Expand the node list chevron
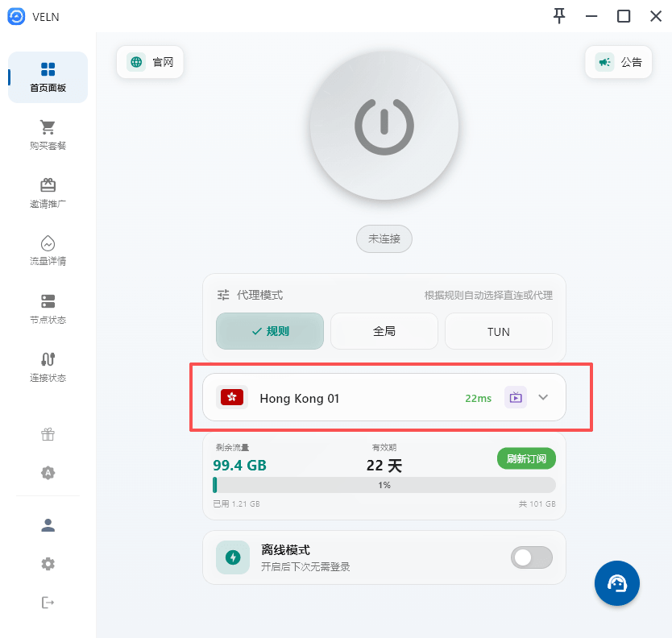The width and height of the screenshot is (672, 638). (x=543, y=397)
